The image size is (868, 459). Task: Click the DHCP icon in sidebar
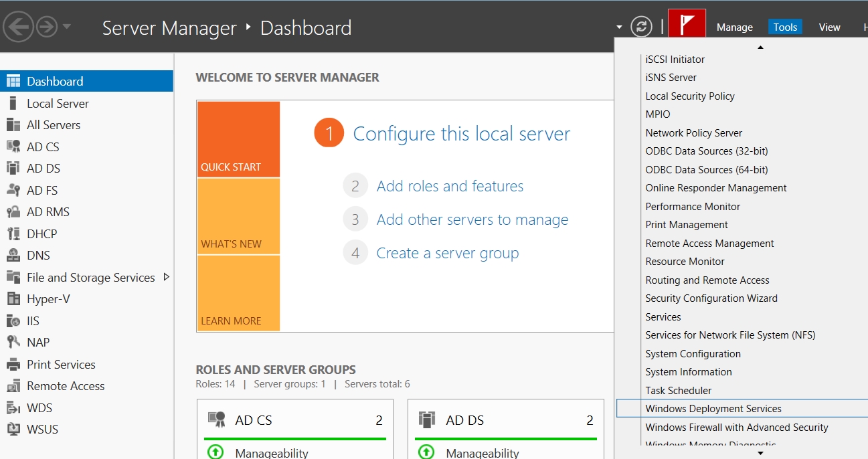pyautogui.click(x=13, y=234)
